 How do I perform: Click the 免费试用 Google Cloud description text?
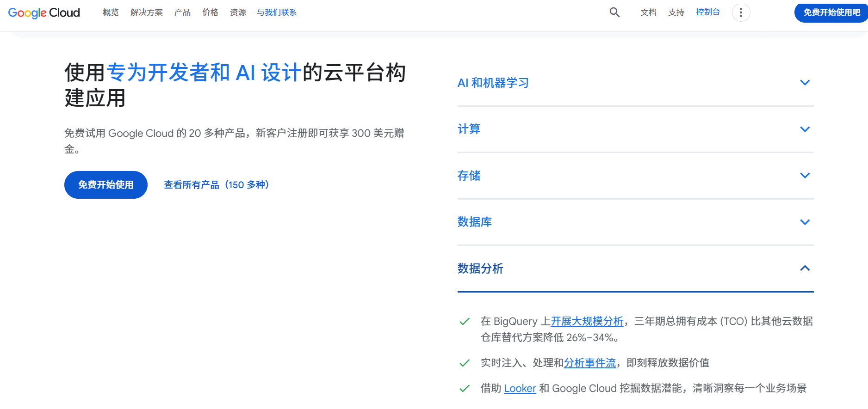pos(234,141)
